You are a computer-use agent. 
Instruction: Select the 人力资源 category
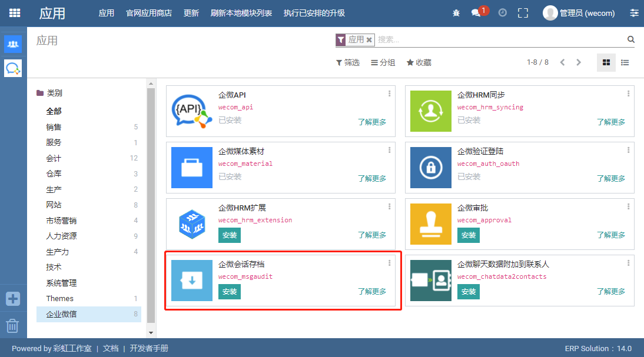point(89,236)
